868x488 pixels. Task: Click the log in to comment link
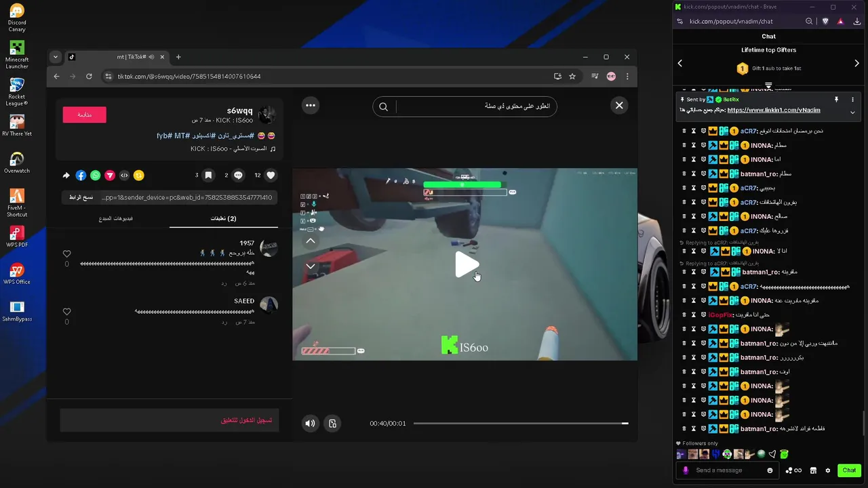click(x=246, y=420)
